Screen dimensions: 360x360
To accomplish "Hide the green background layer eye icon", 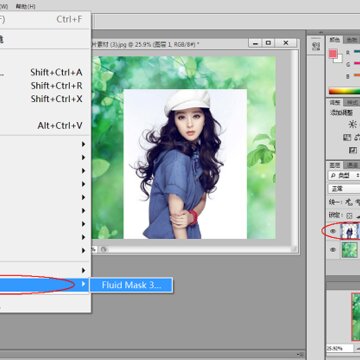I will [333, 250].
